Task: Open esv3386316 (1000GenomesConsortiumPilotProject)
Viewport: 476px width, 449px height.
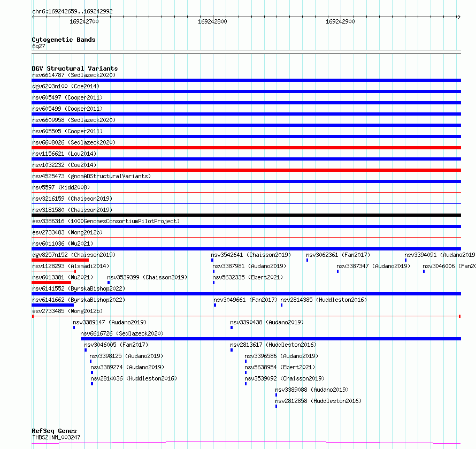Action: click(x=106, y=221)
